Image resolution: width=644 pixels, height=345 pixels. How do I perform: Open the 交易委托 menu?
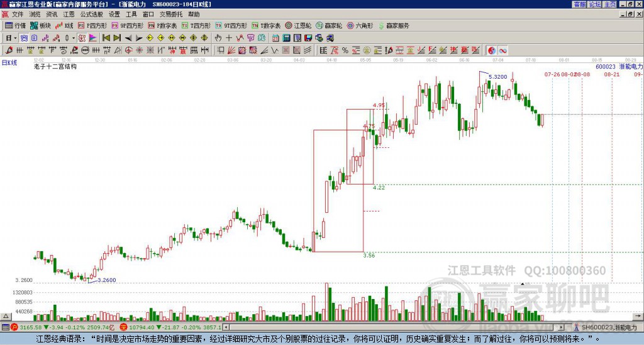coord(171,14)
